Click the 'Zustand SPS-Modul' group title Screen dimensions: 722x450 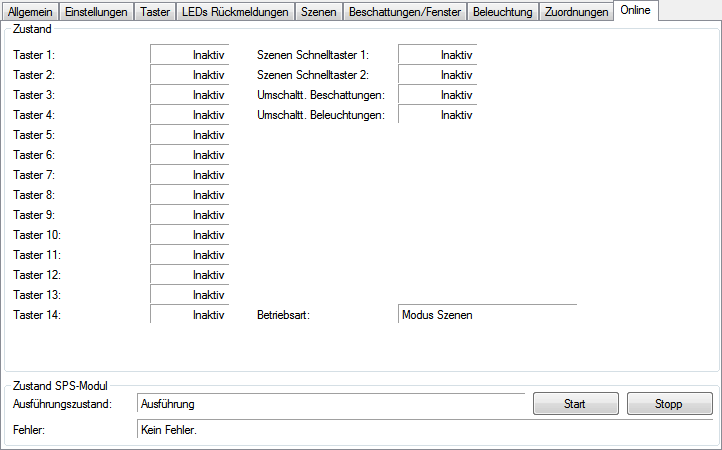pyautogui.click(x=60, y=386)
